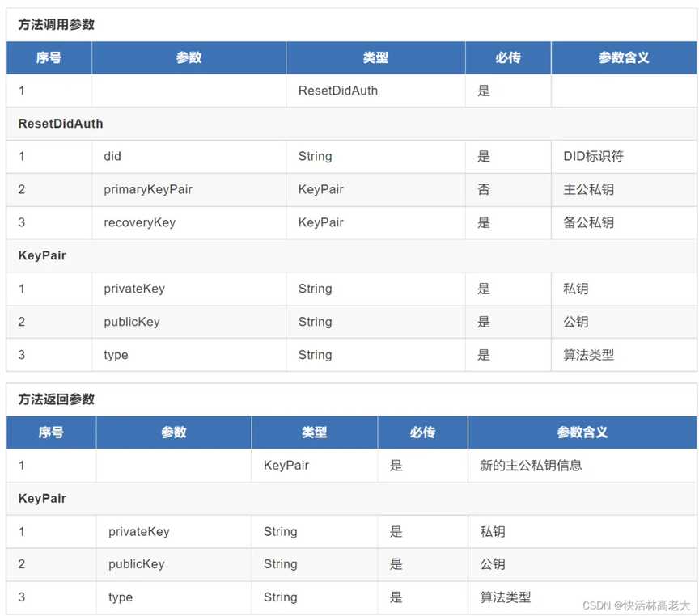This screenshot has height=616, width=699.
Task: Click 'publicKey' in 方法返回参数 table
Action: tap(137, 564)
